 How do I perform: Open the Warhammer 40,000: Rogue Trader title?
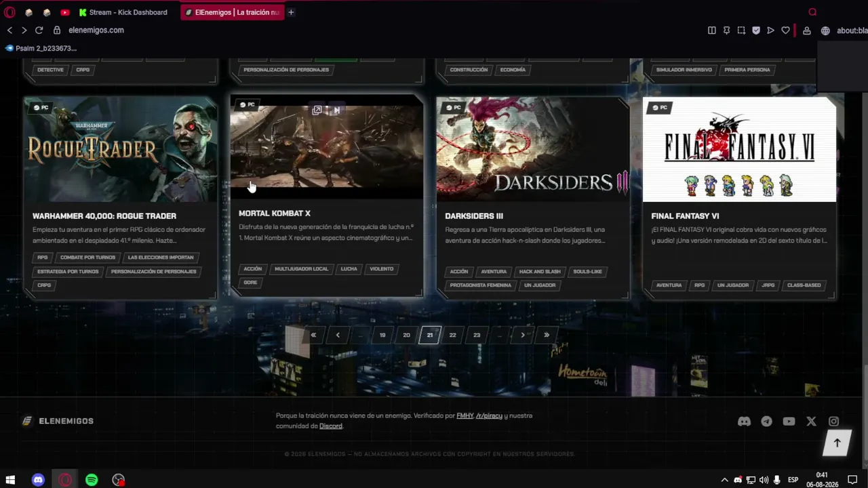(104, 216)
